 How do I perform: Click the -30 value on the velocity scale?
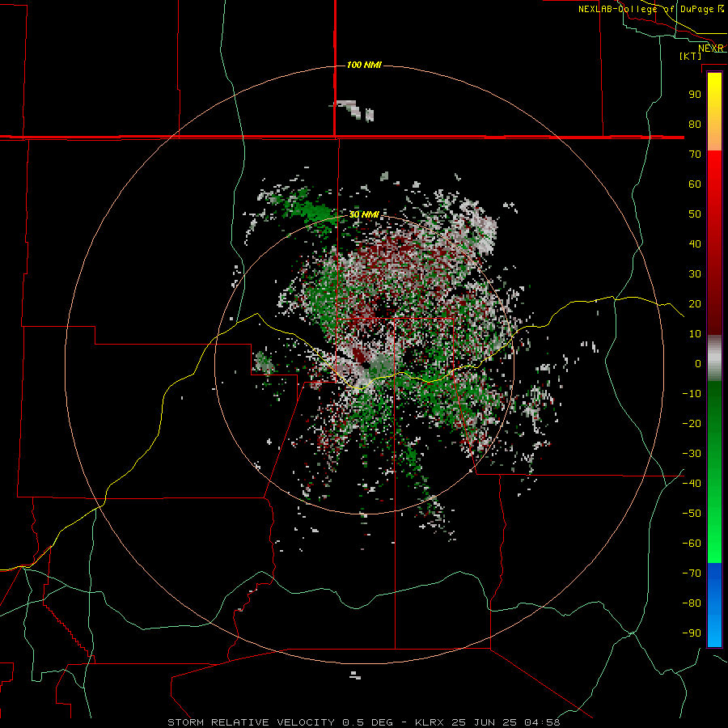coord(692,454)
